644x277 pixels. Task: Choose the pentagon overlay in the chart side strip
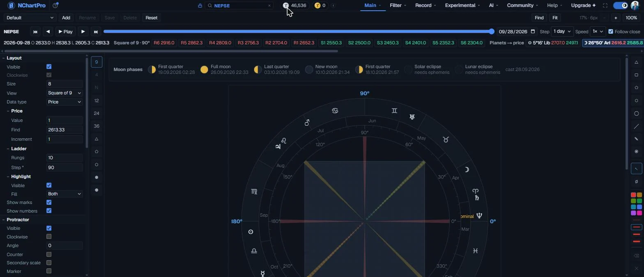tap(97, 151)
